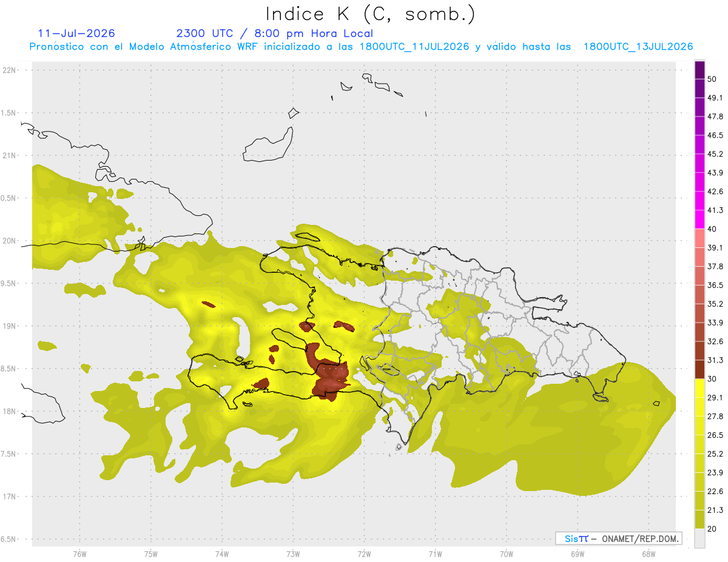Click the '31.3' value on the color scale
The image size is (728, 562).
[715, 360]
